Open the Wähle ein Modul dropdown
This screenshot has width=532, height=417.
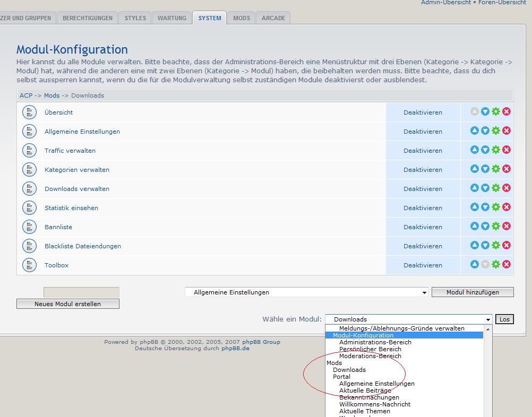[x=408, y=319]
